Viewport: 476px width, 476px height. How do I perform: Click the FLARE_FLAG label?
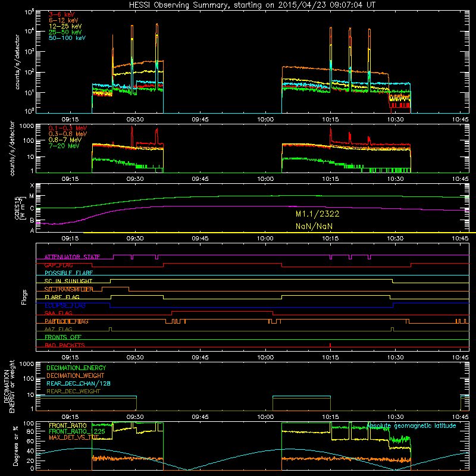[x=62, y=297]
